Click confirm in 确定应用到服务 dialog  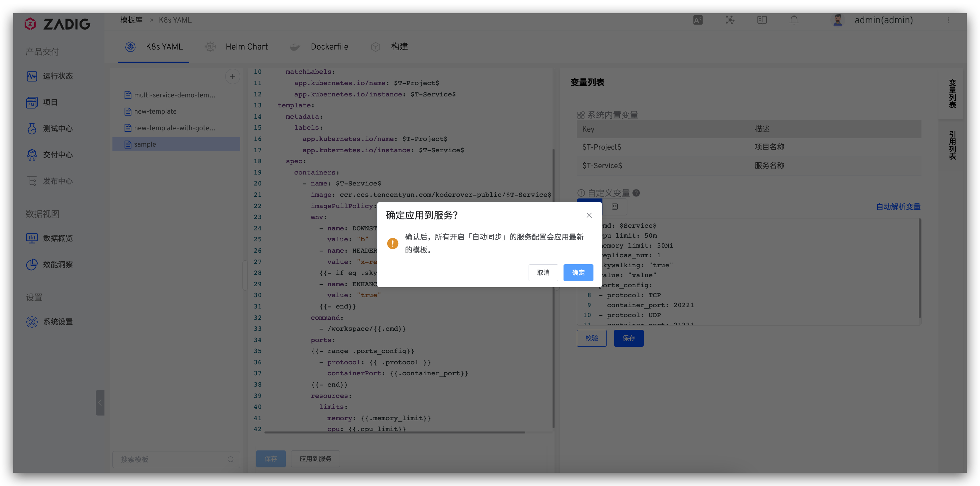(x=578, y=272)
